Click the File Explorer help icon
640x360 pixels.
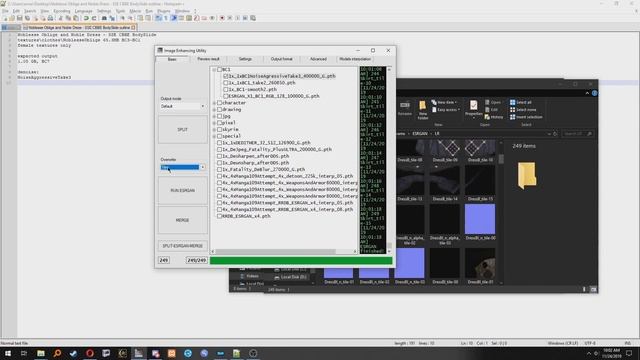(x=595, y=93)
